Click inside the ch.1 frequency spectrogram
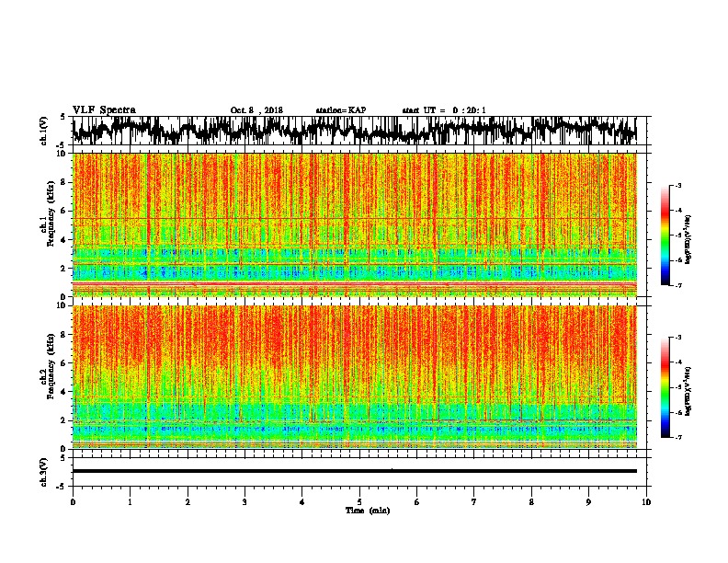The height and width of the screenshot is (563, 728). 355,224
